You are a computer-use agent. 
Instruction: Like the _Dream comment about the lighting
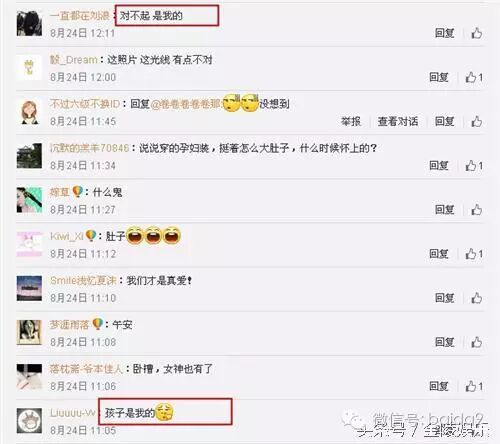pyautogui.click(x=474, y=77)
